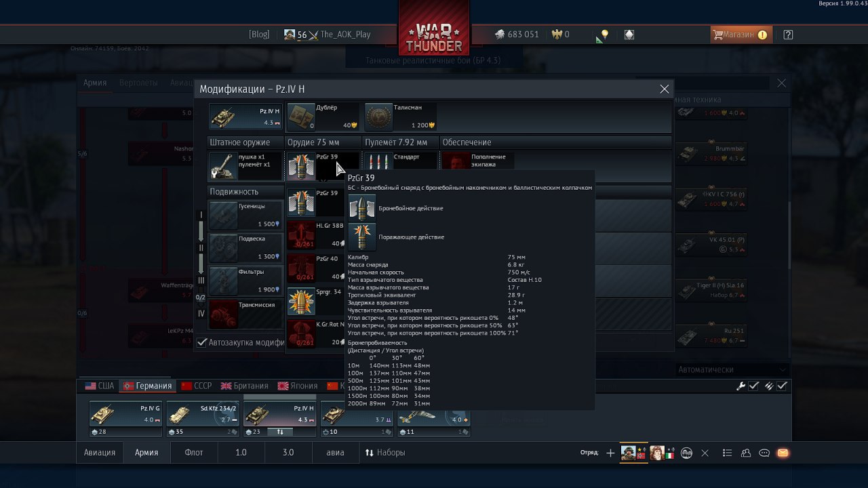868x488 pixels.
Task: Click the swap arrows on Pz.IV H slot
Action: [x=280, y=432]
